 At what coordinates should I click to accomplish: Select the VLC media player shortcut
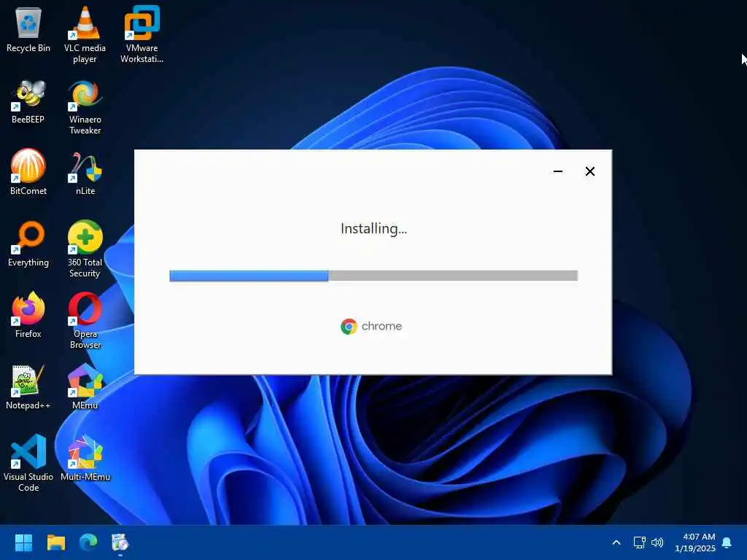tap(85, 34)
